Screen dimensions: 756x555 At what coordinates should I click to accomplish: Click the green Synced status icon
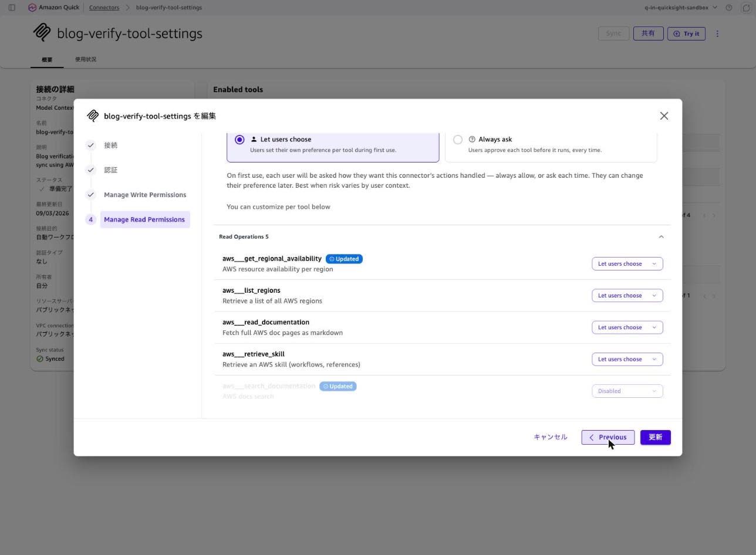pyautogui.click(x=40, y=359)
